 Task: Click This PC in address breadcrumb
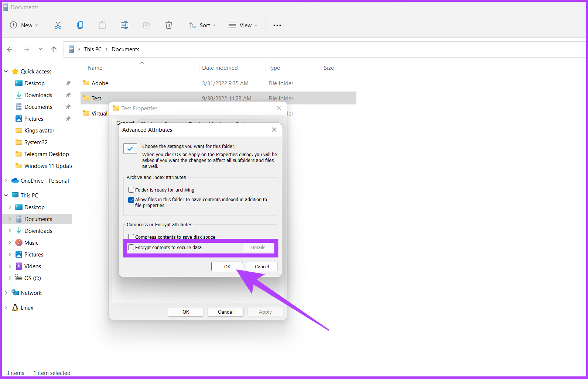tap(93, 49)
